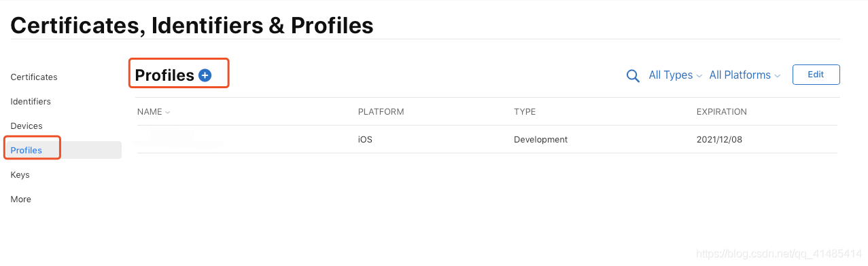Open Certificates in the sidebar

[x=34, y=77]
